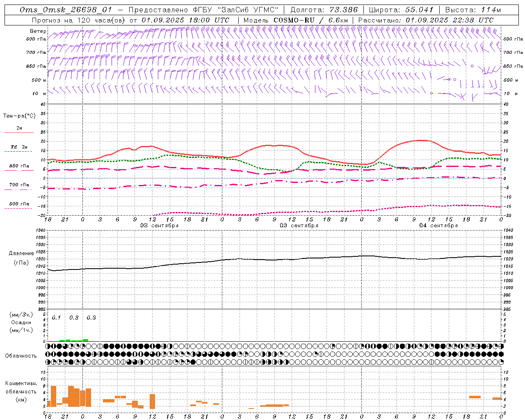Click the calm-wind circle on the 850 гПа row

tap(472, 66)
